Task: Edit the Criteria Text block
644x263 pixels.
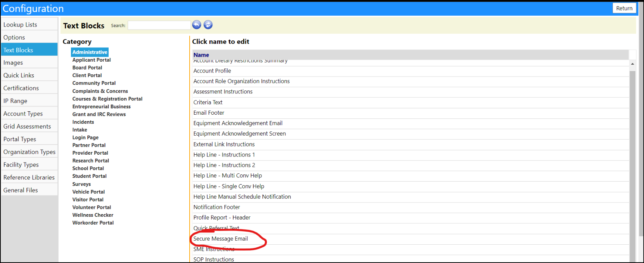Action: [208, 102]
